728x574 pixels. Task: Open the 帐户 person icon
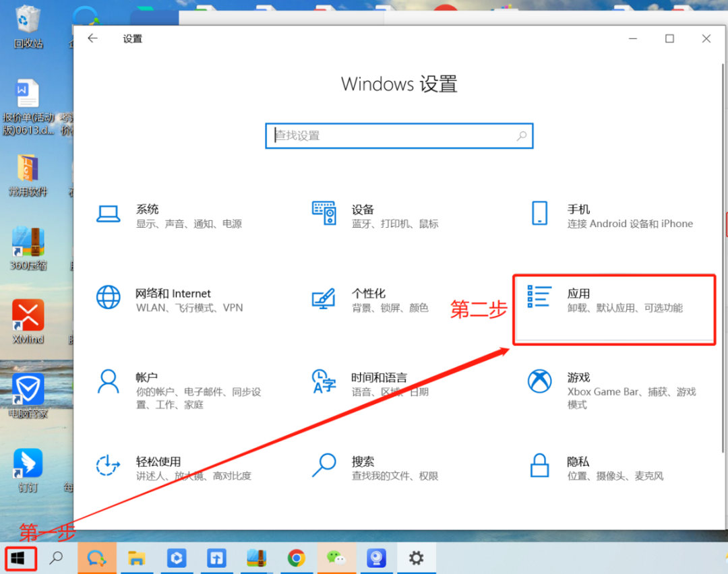click(x=108, y=381)
